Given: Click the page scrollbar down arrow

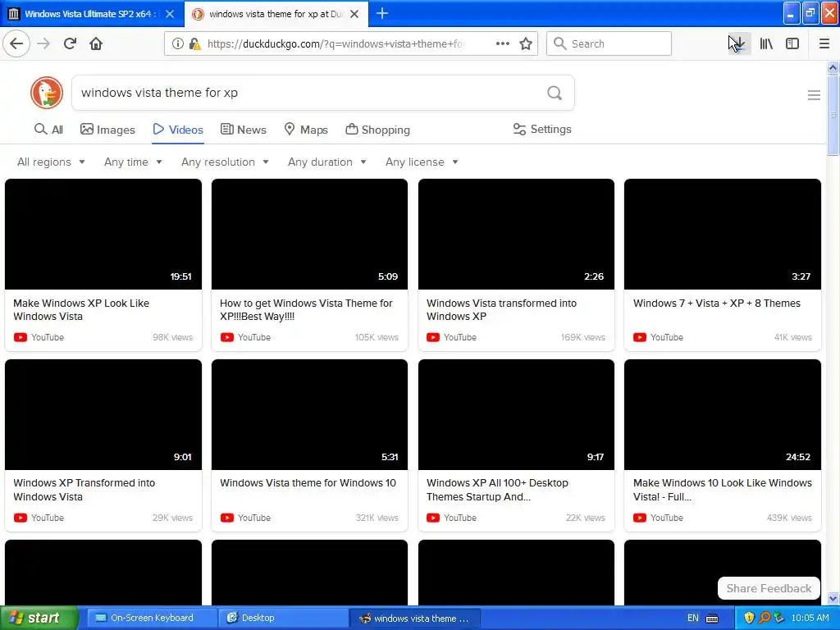Looking at the screenshot, I should (833, 599).
